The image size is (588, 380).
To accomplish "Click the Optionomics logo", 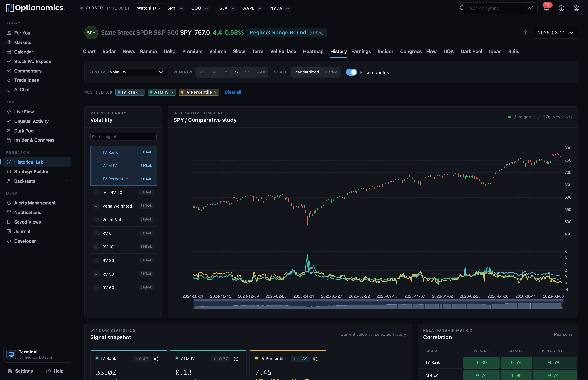I will 36,8.
